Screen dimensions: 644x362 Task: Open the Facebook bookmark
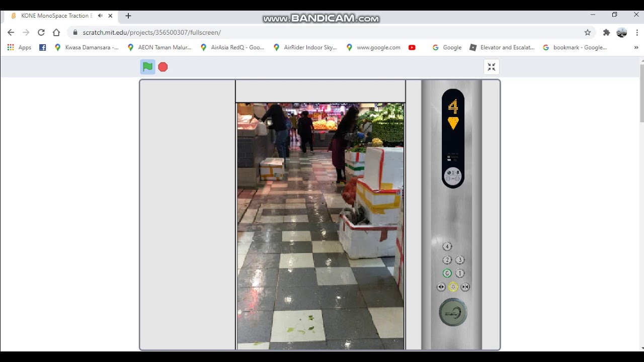(x=43, y=47)
